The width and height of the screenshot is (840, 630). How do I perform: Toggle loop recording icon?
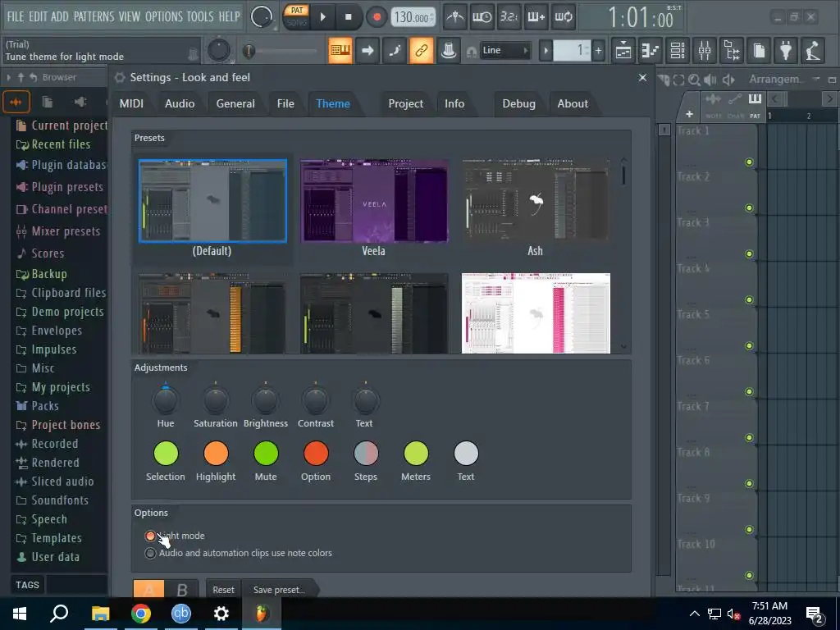[563, 17]
